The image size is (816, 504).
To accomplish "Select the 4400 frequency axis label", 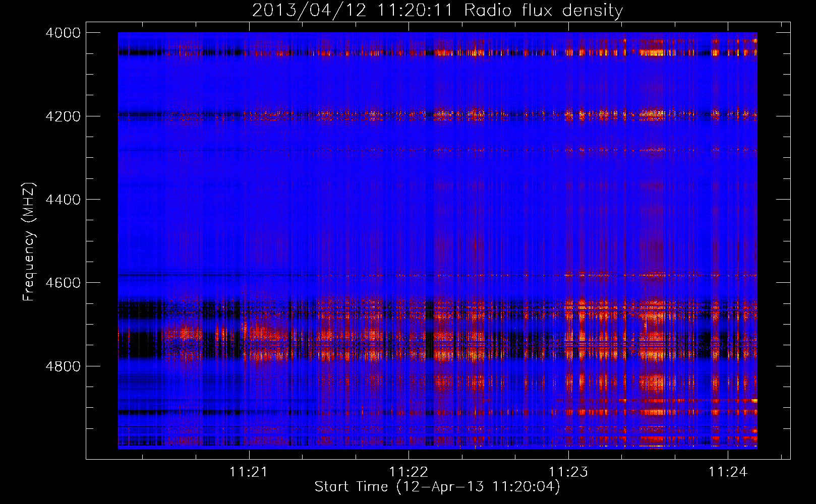I will point(63,200).
